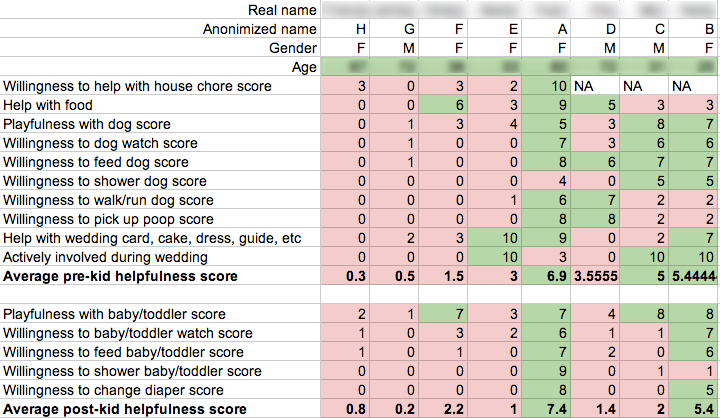The width and height of the screenshot is (720, 418).
Task: Click the 'Anonimized name' row label
Action: click(x=160, y=29)
